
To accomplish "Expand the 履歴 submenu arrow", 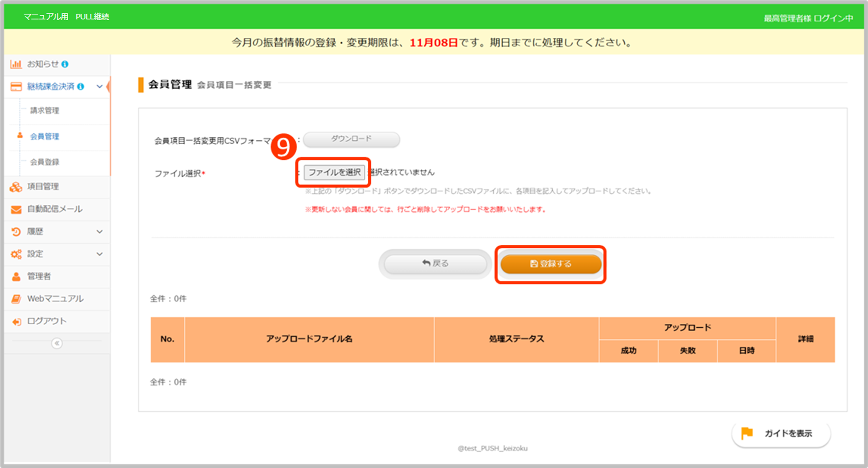I will tap(100, 232).
